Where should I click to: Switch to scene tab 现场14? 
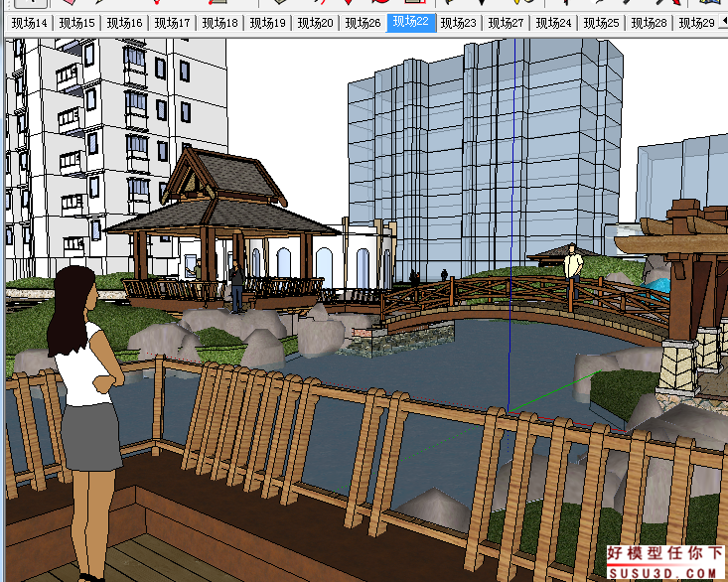tap(29, 23)
